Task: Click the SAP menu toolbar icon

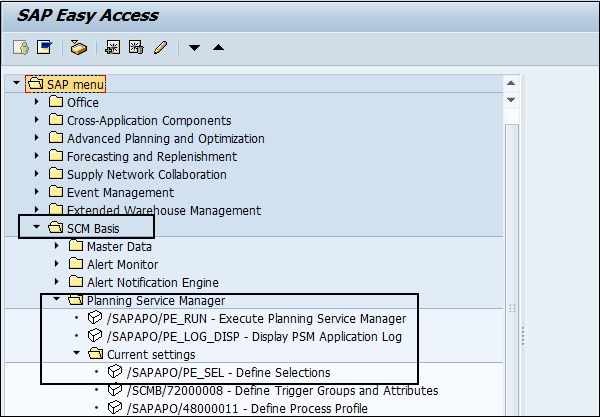Action: coord(44,47)
